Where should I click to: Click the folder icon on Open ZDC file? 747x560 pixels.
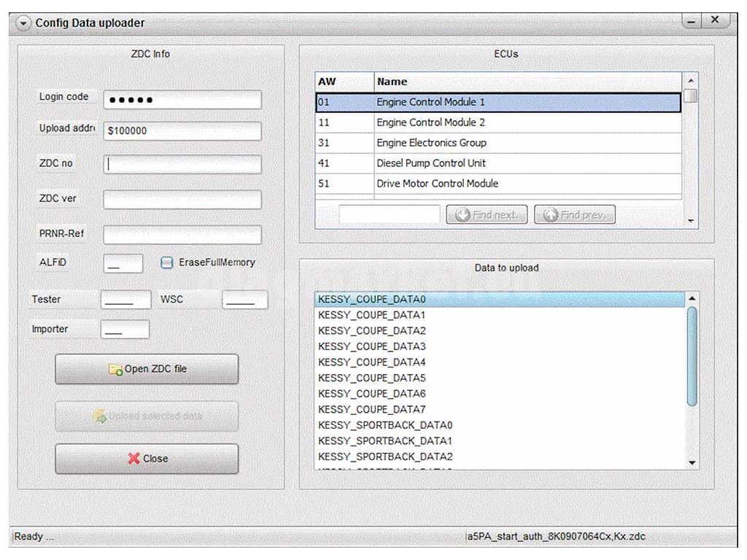(x=115, y=369)
